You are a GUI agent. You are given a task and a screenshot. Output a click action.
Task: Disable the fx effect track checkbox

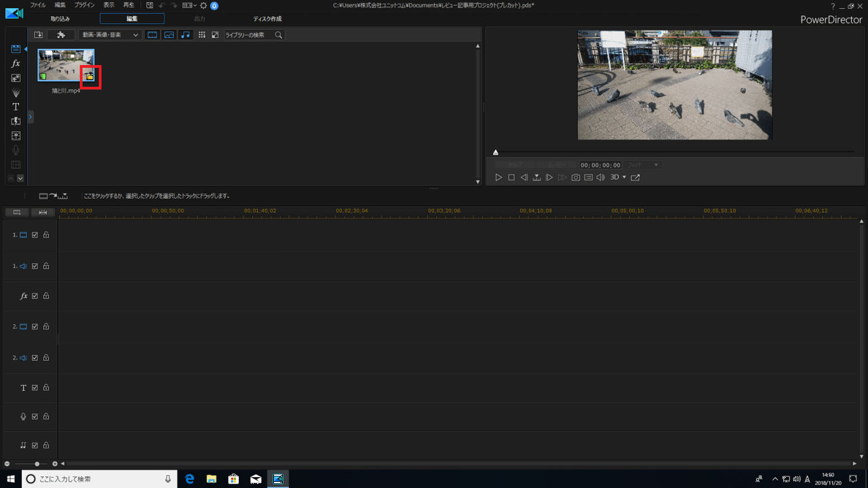[35, 296]
